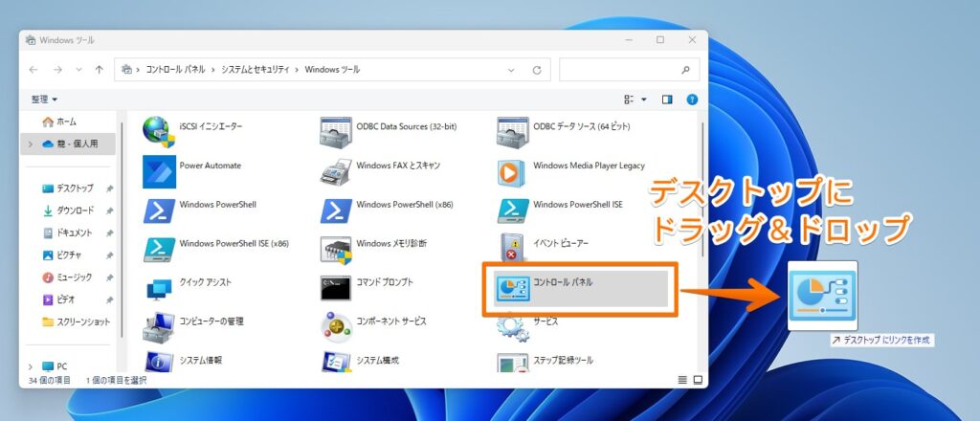Screen dimensions: 980x421
Task: Open Windows FAX とスキャン icon
Action: (x=336, y=171)
